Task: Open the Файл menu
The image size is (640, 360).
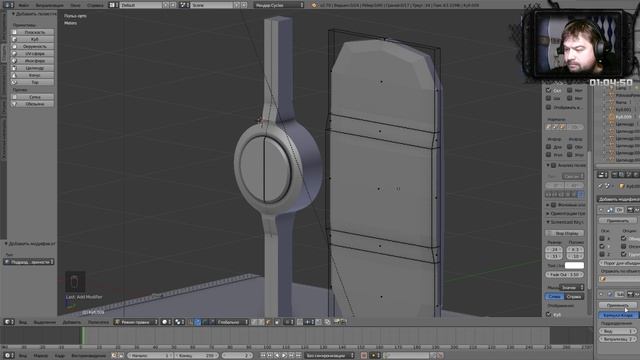Action: point(23,5)
